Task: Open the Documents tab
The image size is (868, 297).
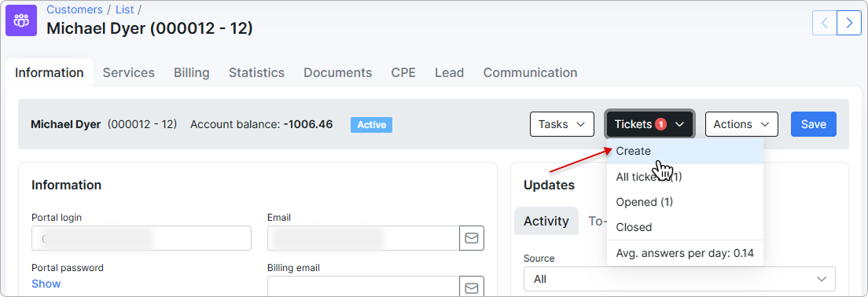Action: [x=337, y=72]
